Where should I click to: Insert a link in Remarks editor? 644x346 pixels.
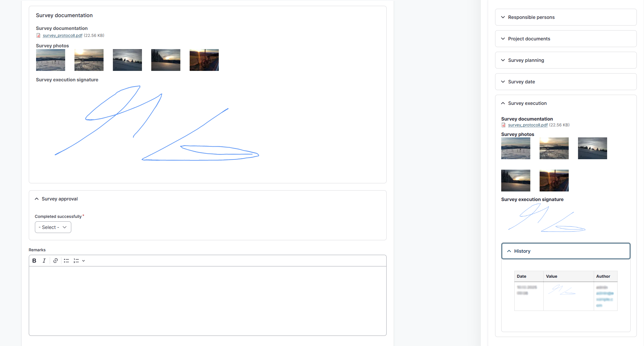56,261
